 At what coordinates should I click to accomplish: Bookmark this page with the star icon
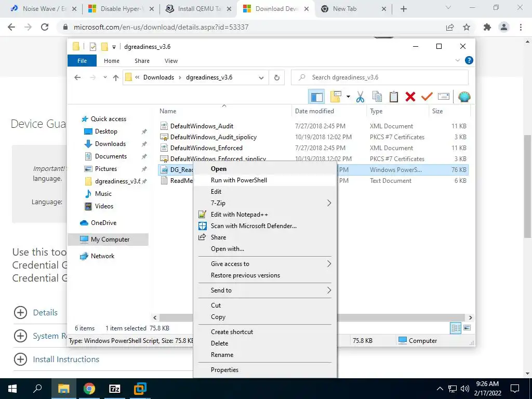pos(467,27)
